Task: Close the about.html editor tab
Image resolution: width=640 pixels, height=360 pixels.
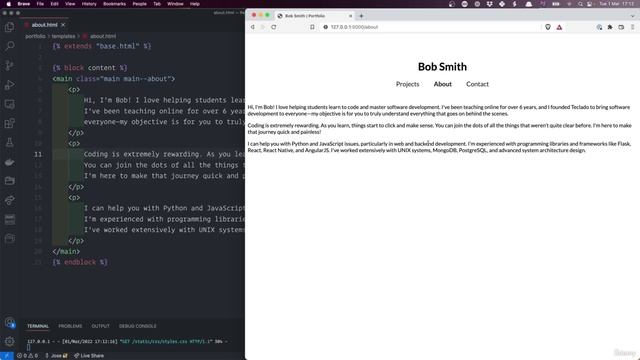Action: 63,25
